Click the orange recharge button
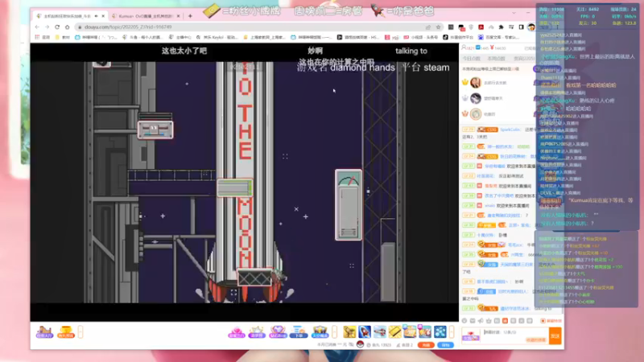This screenshot has width=644, height=362. pos(426,345)
